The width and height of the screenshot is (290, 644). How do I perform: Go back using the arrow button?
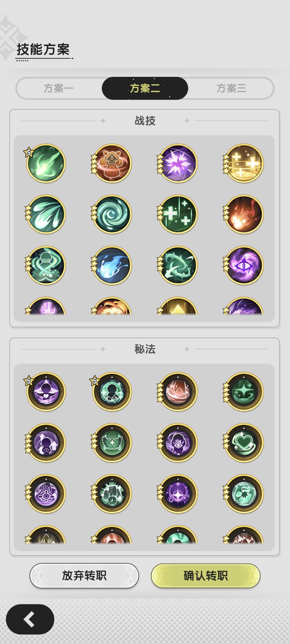30,619
